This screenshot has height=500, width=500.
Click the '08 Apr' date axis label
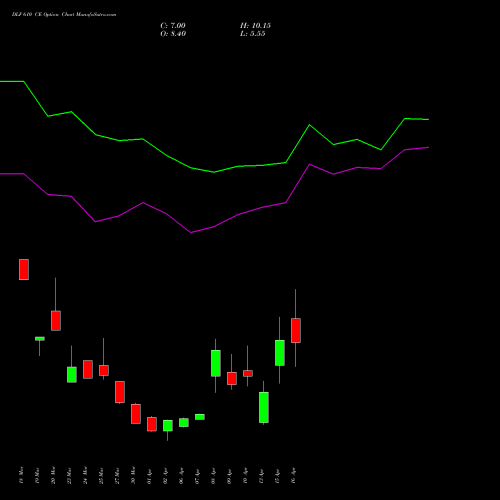coord(214,476)
